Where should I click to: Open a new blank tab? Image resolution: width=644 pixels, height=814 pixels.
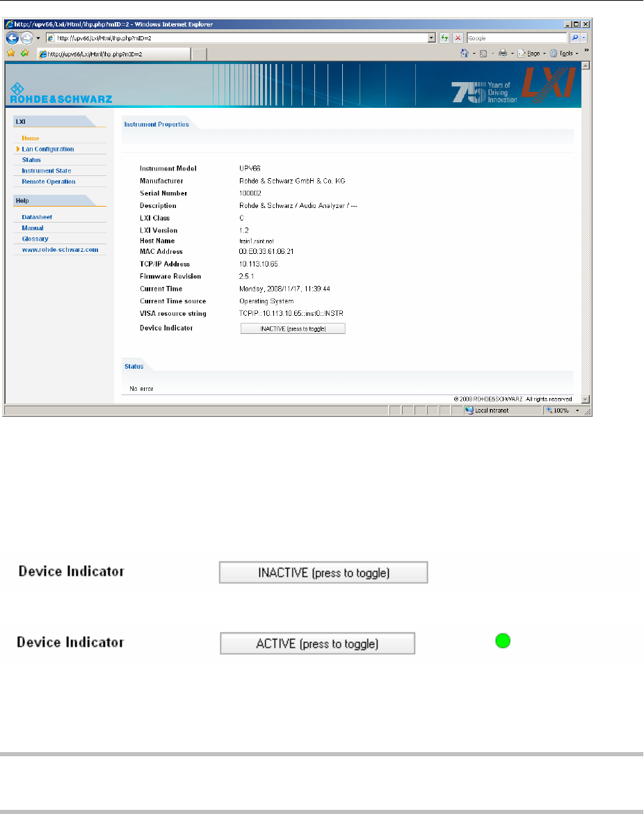(x=200, y=54)
